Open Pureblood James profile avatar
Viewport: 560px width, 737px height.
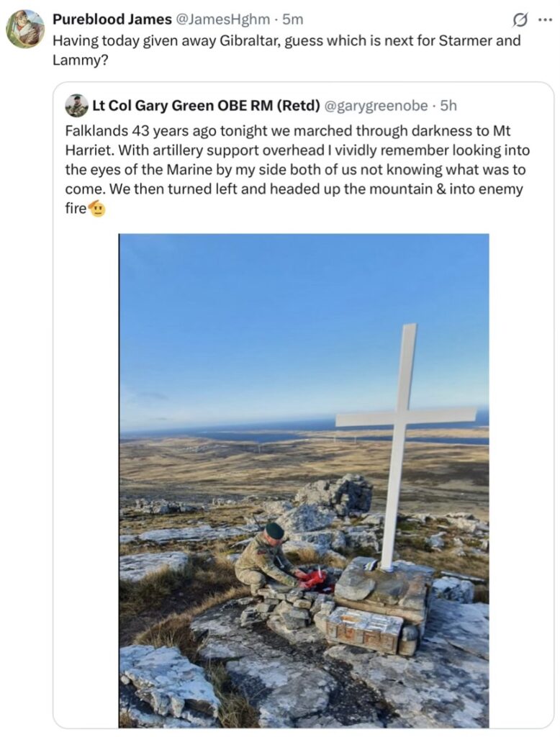[x=25, y=29]
